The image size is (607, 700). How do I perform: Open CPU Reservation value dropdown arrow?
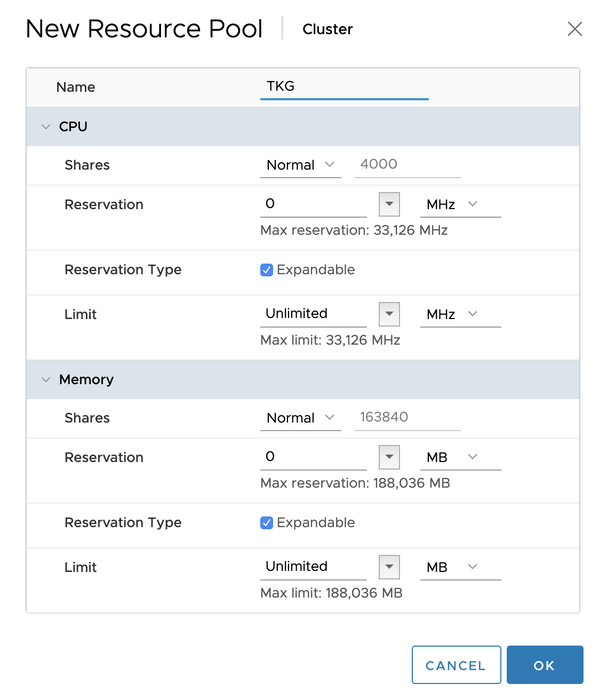coord(389,204)
